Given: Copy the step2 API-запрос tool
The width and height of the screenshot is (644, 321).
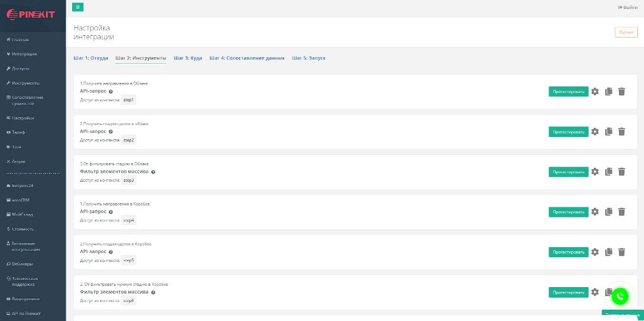Looking at the screenshot, I should point(608,132).
